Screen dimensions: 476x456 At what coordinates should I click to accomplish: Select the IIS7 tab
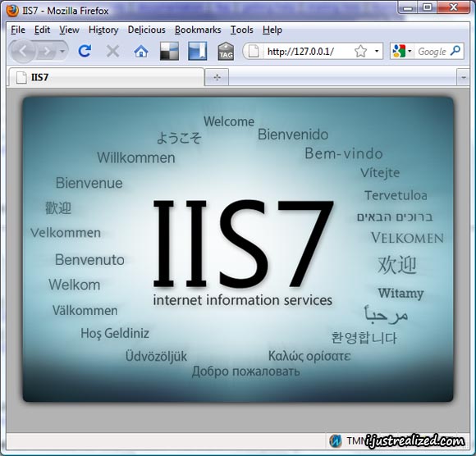tap(106, 77)
